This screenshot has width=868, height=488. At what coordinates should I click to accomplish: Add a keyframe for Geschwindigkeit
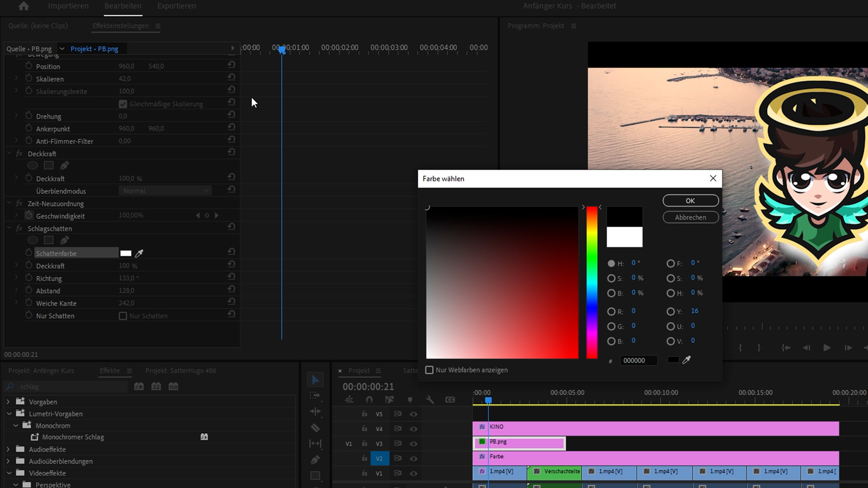click(207, 216)
